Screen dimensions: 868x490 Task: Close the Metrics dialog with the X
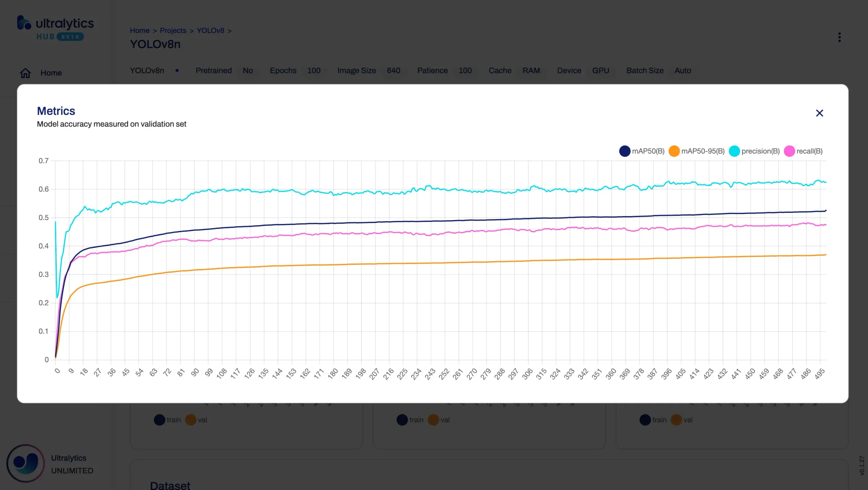point(819,113)
